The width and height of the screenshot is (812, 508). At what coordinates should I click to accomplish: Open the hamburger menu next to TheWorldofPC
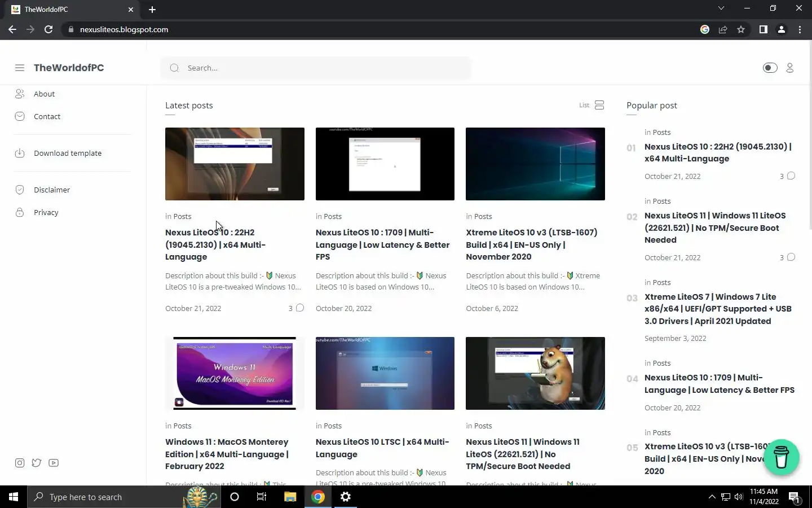[x=20, y=68]
